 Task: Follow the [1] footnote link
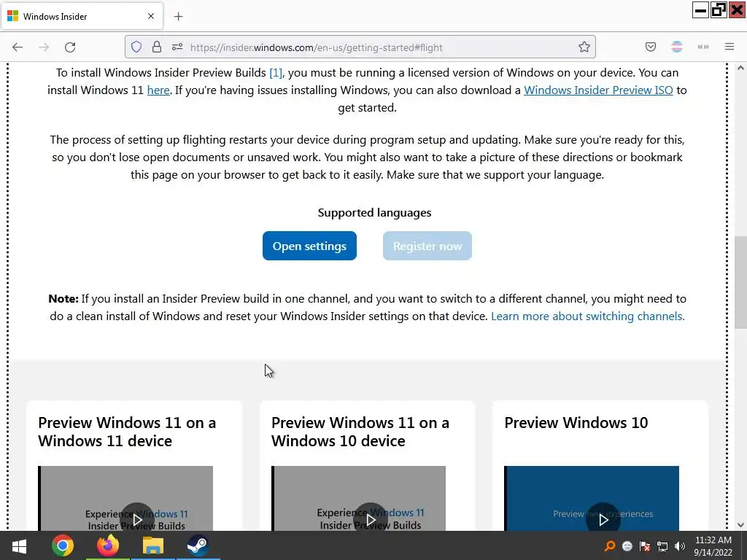pyautogui.click(x=276, y=73)
